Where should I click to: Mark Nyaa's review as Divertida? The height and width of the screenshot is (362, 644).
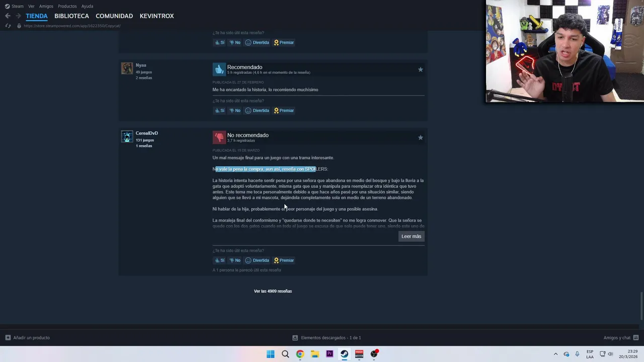257,111
